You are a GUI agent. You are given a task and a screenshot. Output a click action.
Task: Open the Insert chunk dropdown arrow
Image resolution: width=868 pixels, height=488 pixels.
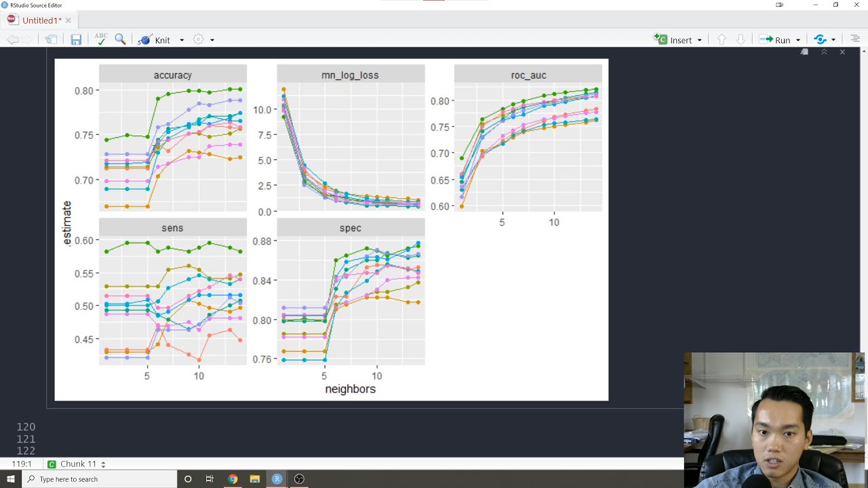pos(699,40)
